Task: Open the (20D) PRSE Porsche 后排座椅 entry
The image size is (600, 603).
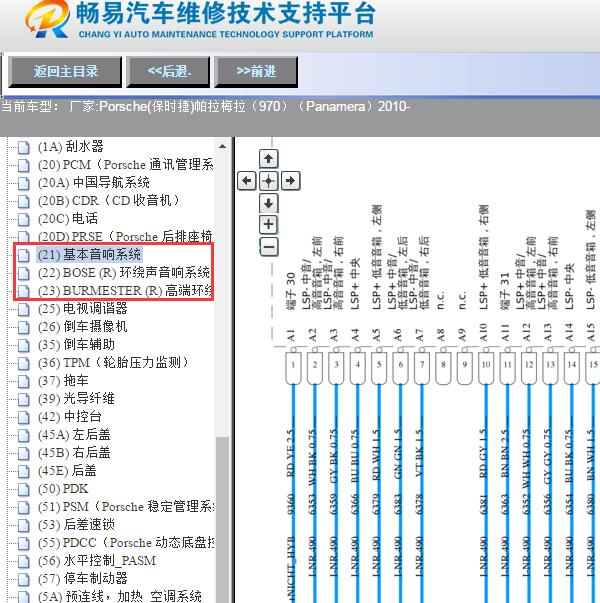Action: [125, 237]
